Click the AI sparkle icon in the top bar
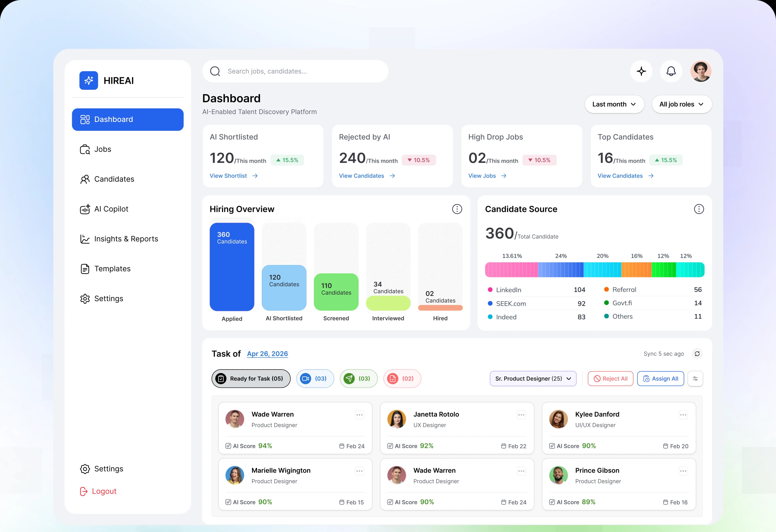This screenshot has height=532, width=776. (x=641, y=71)
